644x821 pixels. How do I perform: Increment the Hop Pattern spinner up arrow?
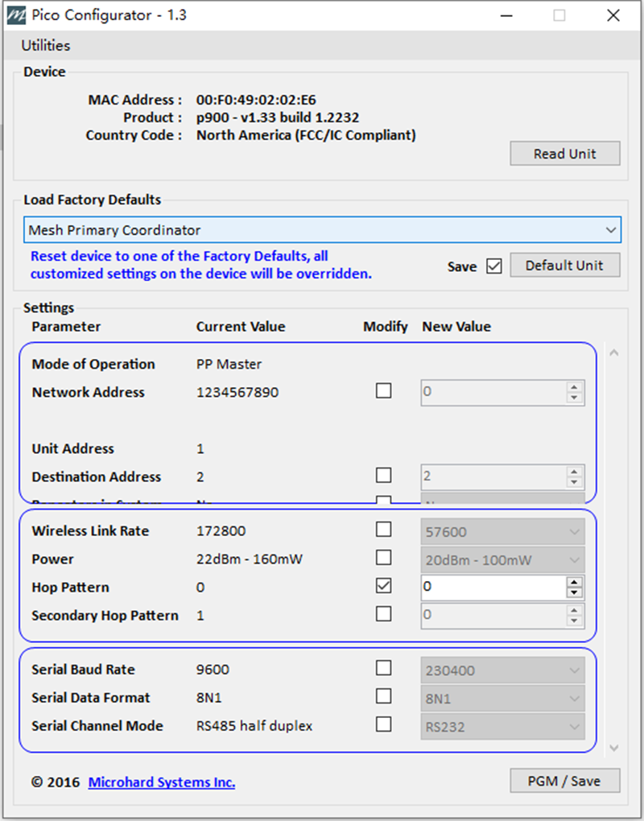point(574,582)
